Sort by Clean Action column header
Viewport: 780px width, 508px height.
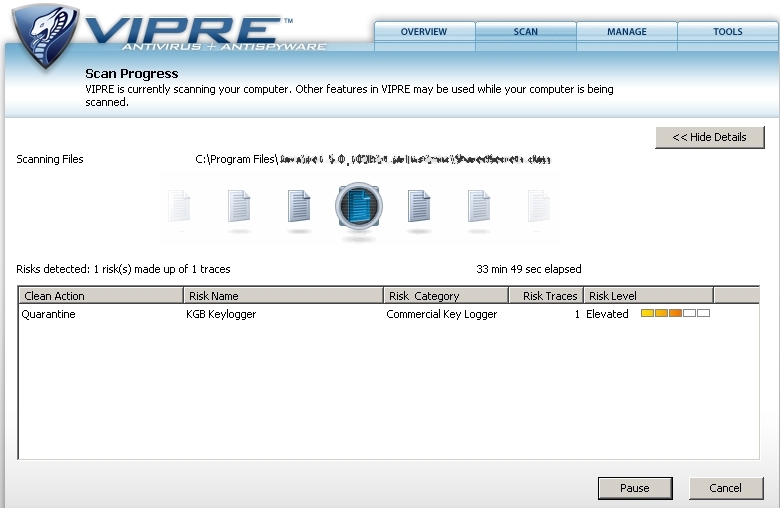click(x=101, y=296)
